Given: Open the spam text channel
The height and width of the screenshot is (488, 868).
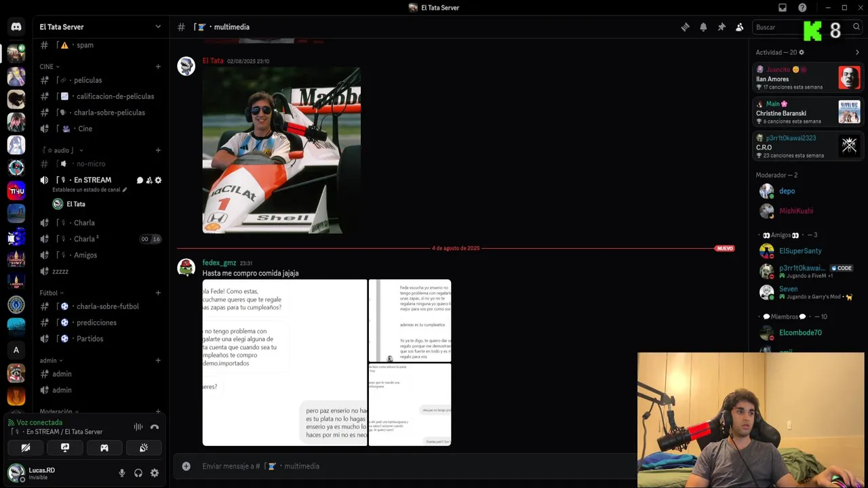Looking at the screenshot, I should pyautogui.click(x=101, y=45).
